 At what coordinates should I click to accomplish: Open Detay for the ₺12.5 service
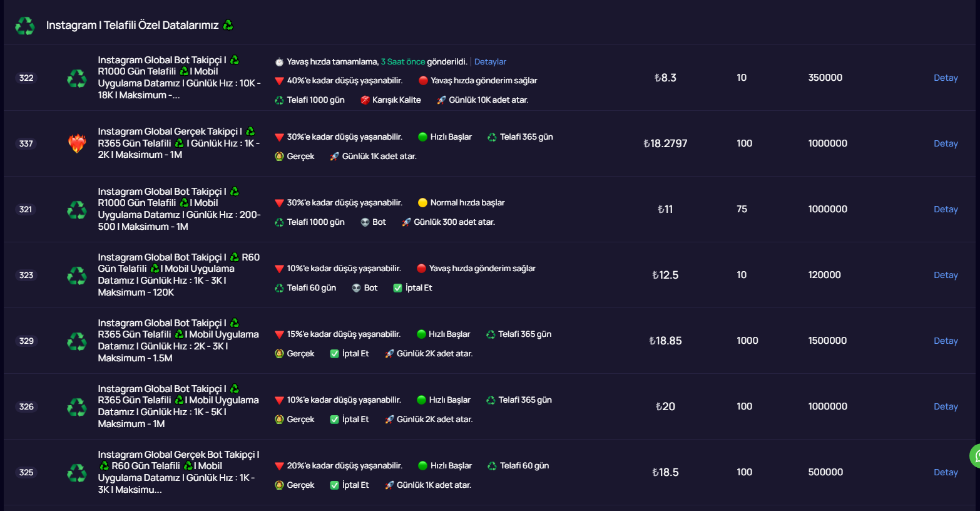tap(946, 275)
